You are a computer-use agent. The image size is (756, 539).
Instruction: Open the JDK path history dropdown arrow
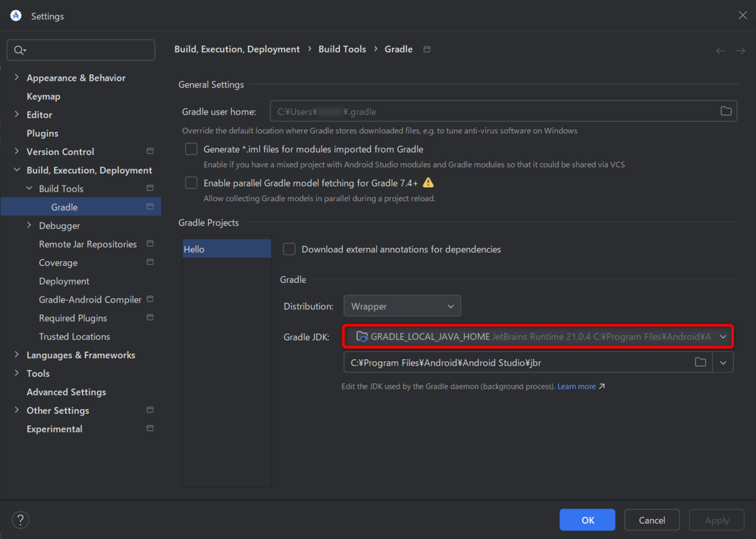click(723, 362)
